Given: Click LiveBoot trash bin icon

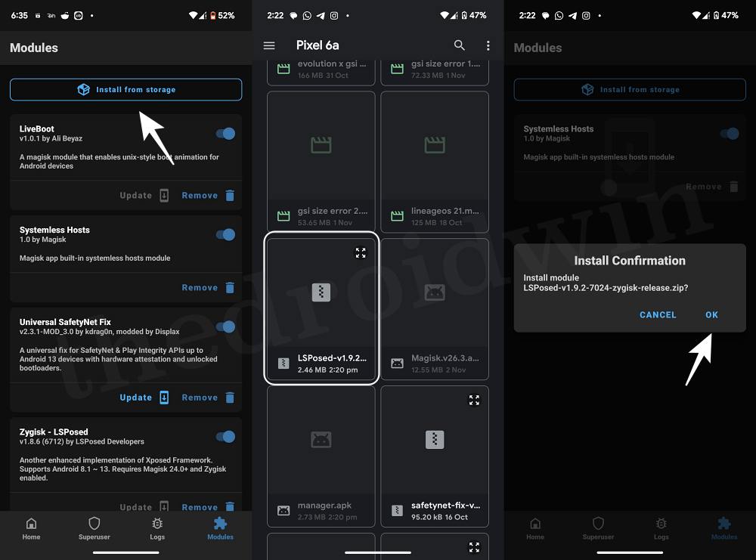Looking at the screenshot, I should 230,195.
